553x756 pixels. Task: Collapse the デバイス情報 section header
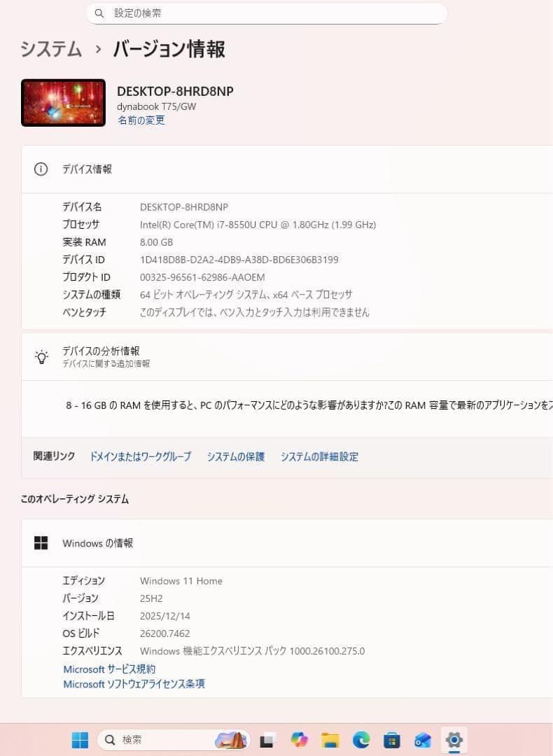(287, 169)
